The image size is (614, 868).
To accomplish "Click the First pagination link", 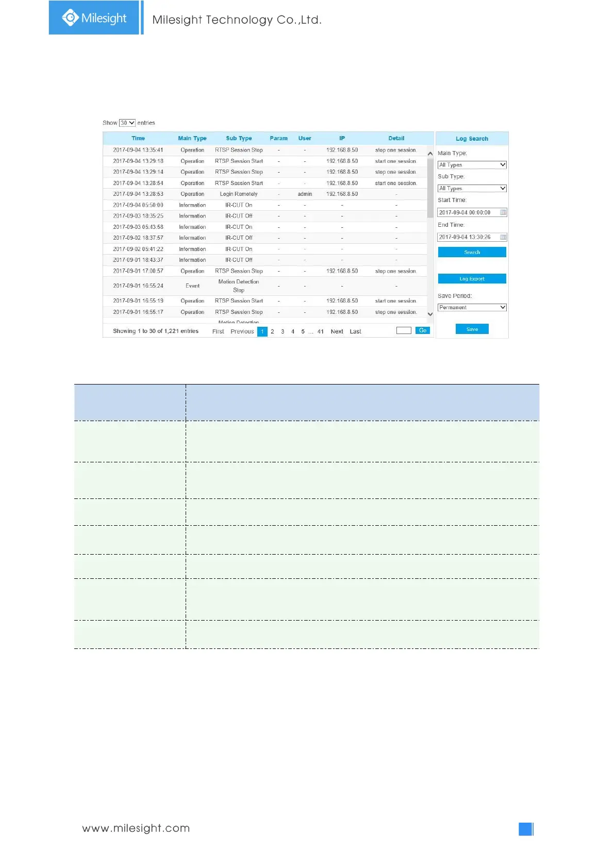I will (218, 331).
